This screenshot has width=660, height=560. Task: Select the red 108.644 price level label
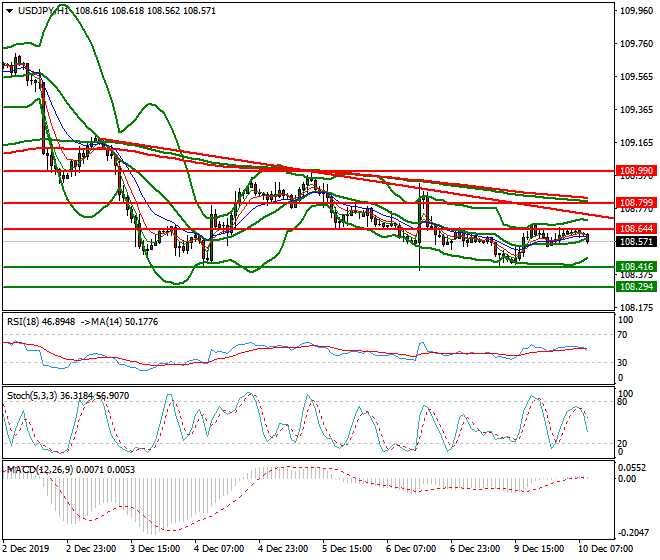(x=636, y=229)
